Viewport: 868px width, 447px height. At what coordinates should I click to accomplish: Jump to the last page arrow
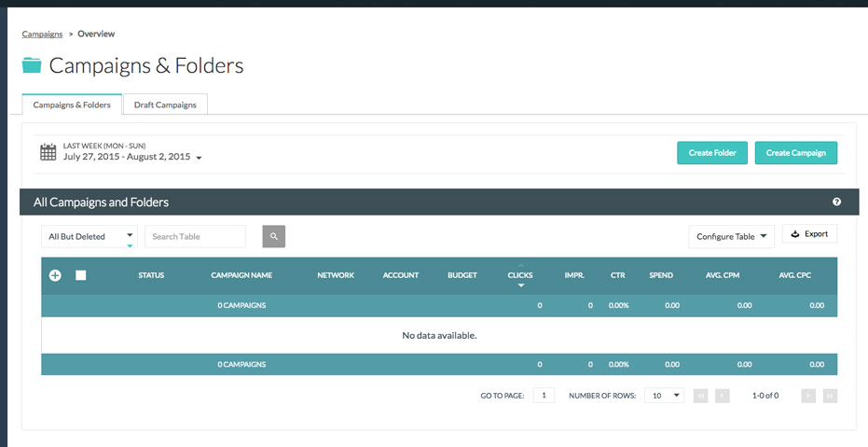point(830,396)
